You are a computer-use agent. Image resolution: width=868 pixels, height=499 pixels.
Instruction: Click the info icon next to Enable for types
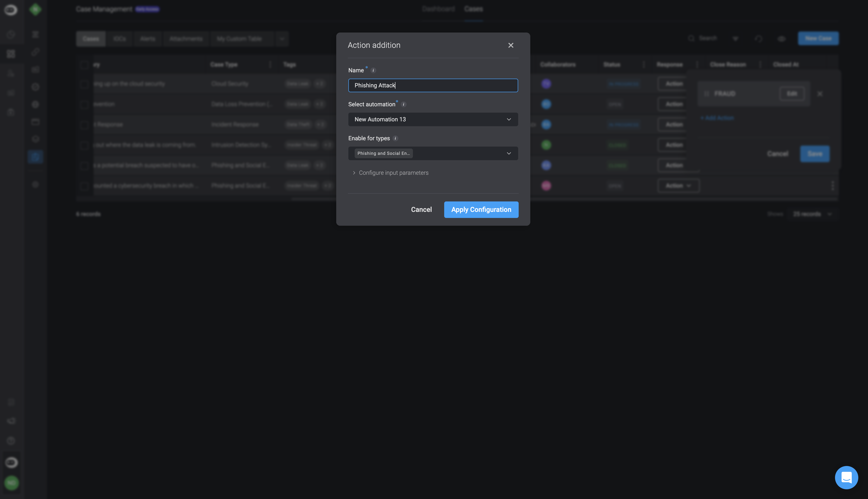pos(395,138)
